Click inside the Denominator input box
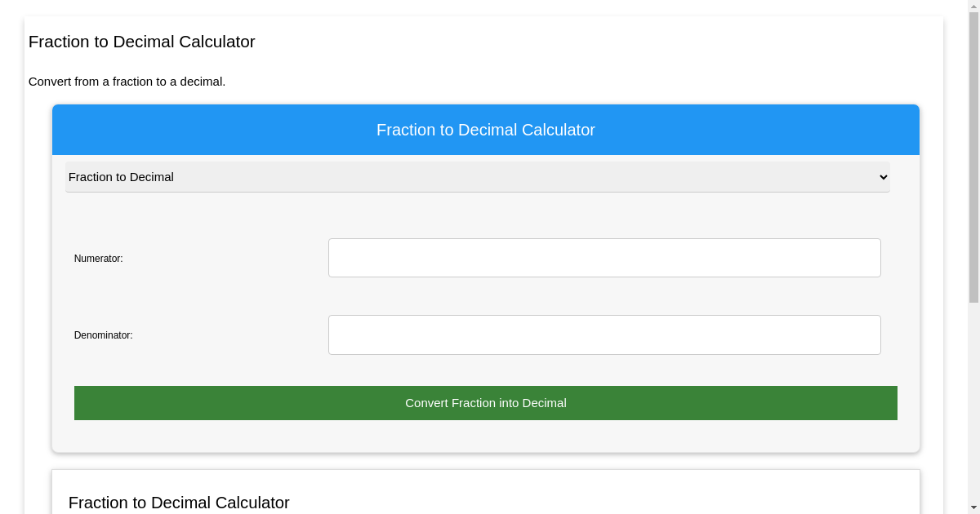980x514 pixels. [x=604, y=335]
